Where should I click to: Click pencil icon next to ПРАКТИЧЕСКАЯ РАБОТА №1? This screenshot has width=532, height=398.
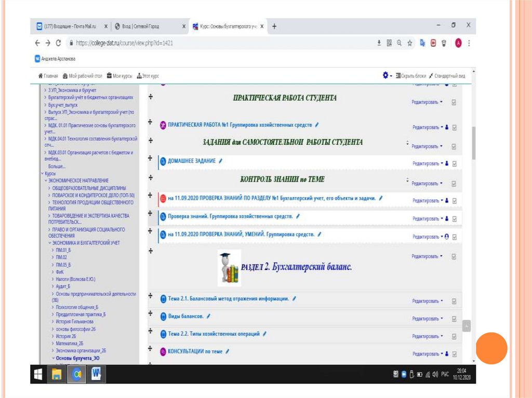[316, 125]
